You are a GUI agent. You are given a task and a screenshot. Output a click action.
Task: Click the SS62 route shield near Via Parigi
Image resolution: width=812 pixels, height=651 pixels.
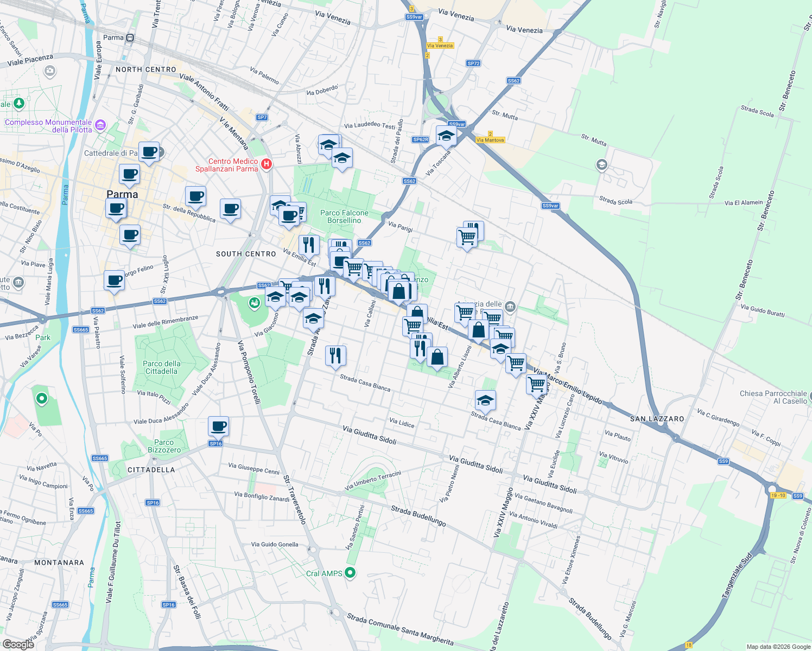(x=365, y=243)
